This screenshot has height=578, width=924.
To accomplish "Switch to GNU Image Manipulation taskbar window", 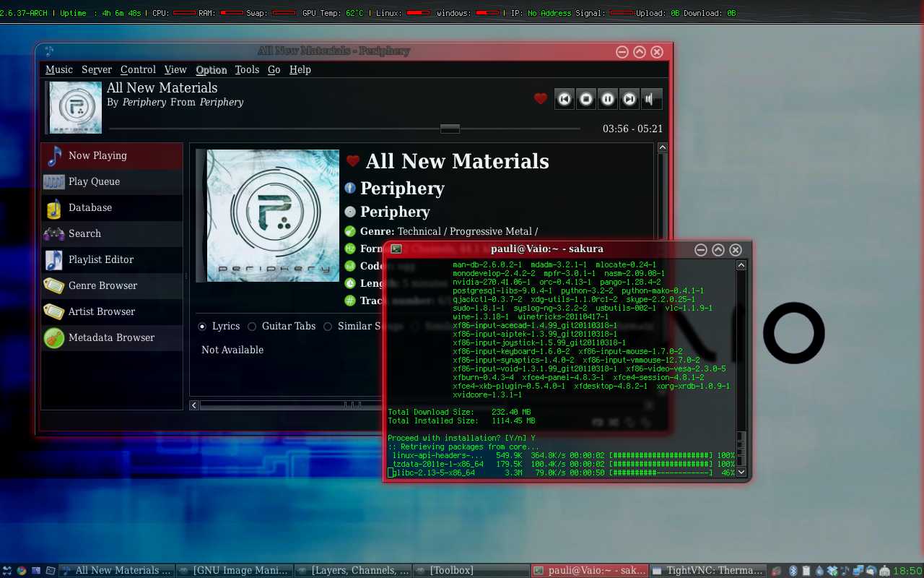I will 235,570.
